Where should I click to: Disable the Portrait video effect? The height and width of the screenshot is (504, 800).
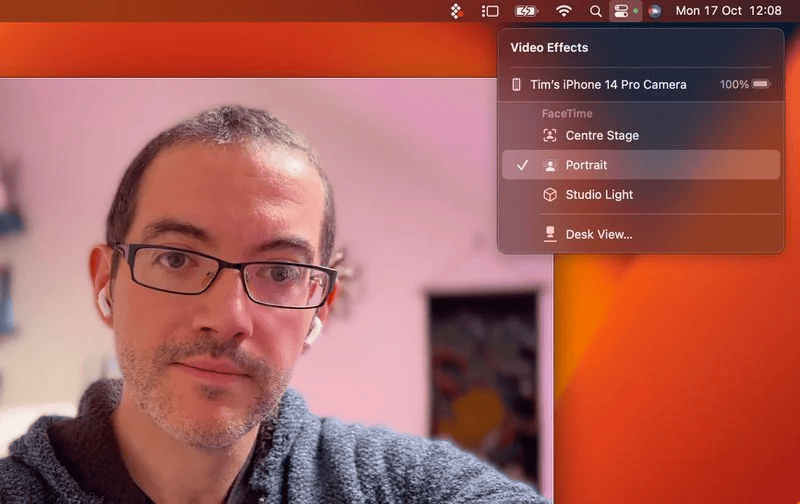(586, 165)
